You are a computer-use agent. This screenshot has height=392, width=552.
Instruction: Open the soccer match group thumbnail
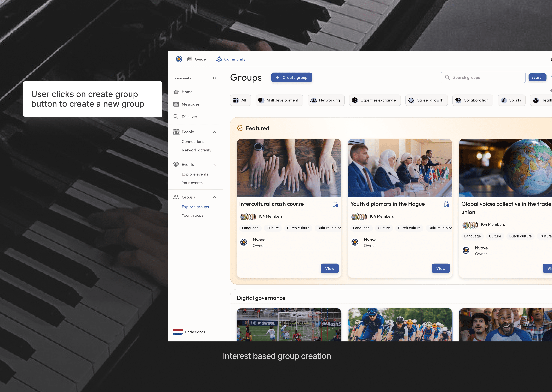(x=289, y=325)
